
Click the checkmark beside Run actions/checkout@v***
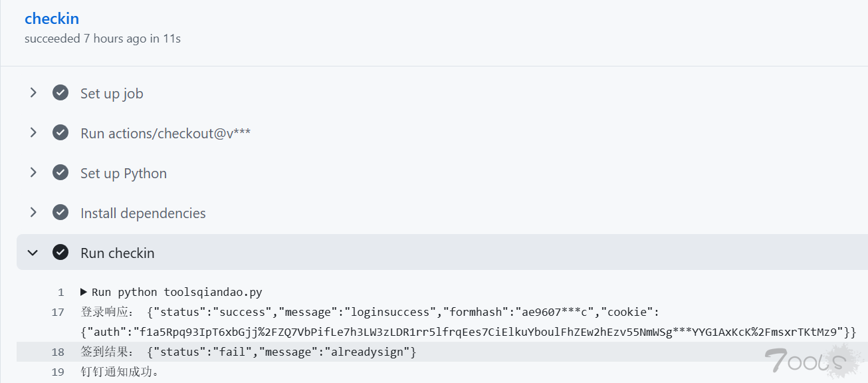(60, 132)
